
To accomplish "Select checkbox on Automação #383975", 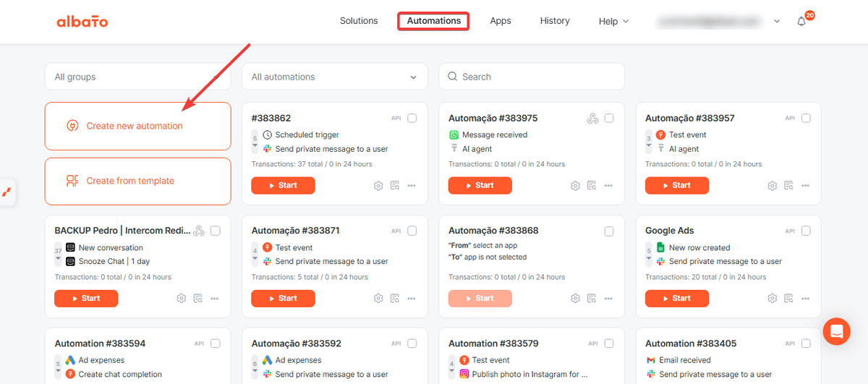I will point(609,119).
